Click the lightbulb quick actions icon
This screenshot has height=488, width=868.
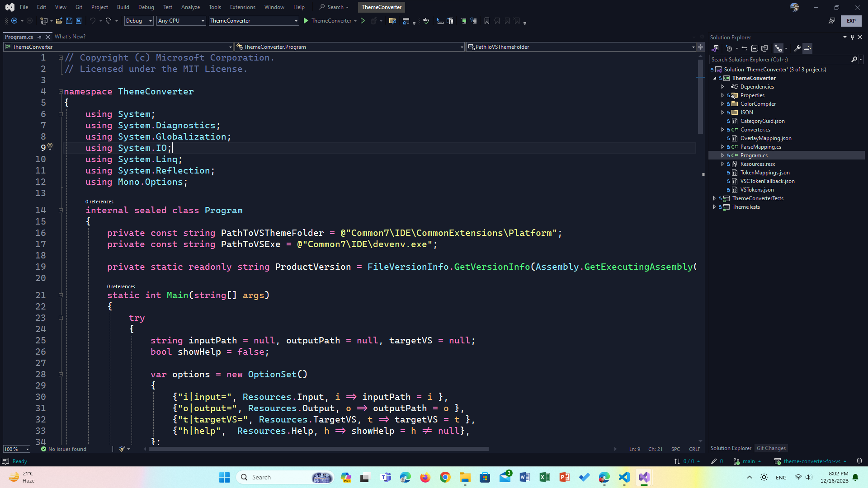(50, 146)
